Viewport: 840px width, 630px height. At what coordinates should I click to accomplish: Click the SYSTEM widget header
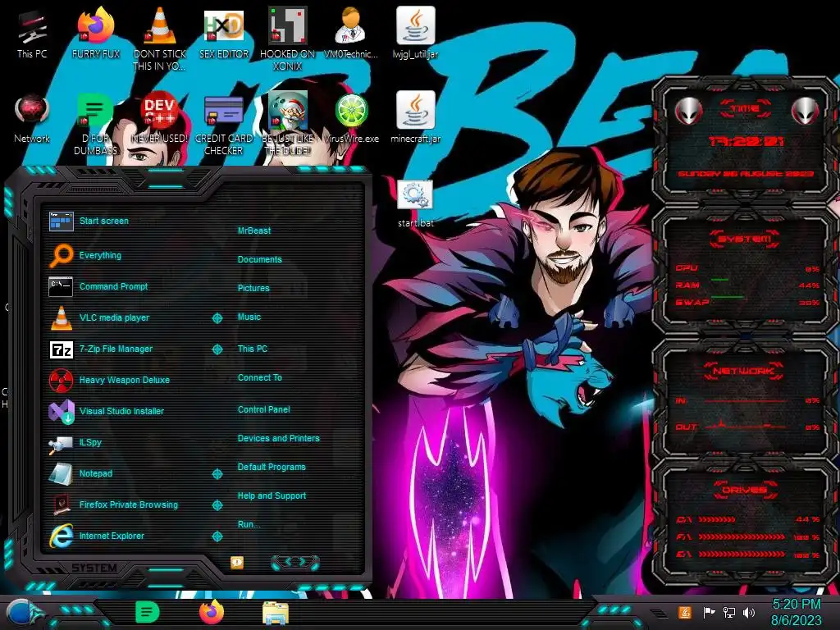coord(745,239)
